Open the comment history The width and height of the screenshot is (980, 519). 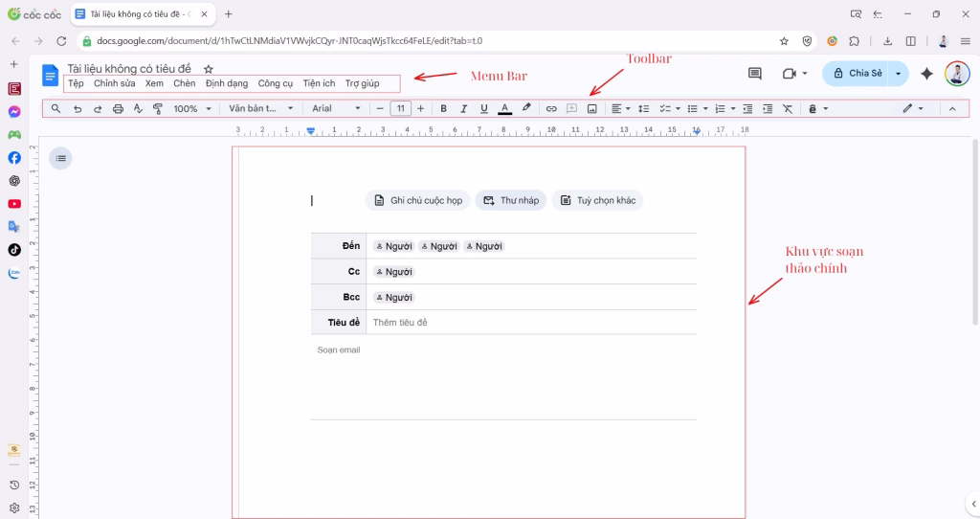[755, 74]
